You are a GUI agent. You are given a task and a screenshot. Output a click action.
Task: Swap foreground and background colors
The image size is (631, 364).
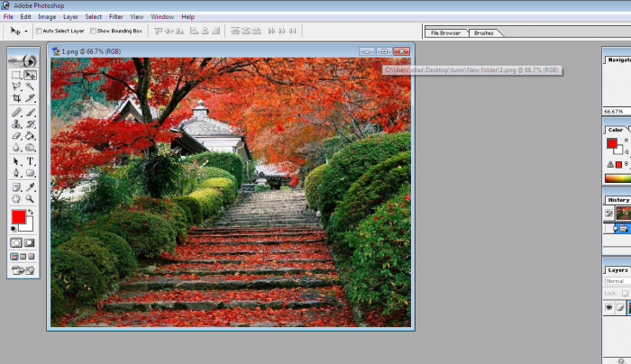pyautogui.click(x=31, y=213)
